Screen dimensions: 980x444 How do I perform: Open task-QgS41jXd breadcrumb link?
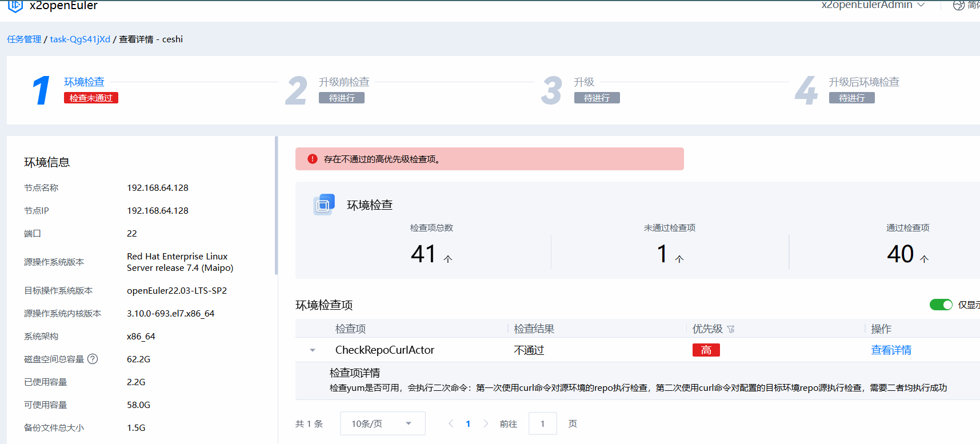click(80, 39)
